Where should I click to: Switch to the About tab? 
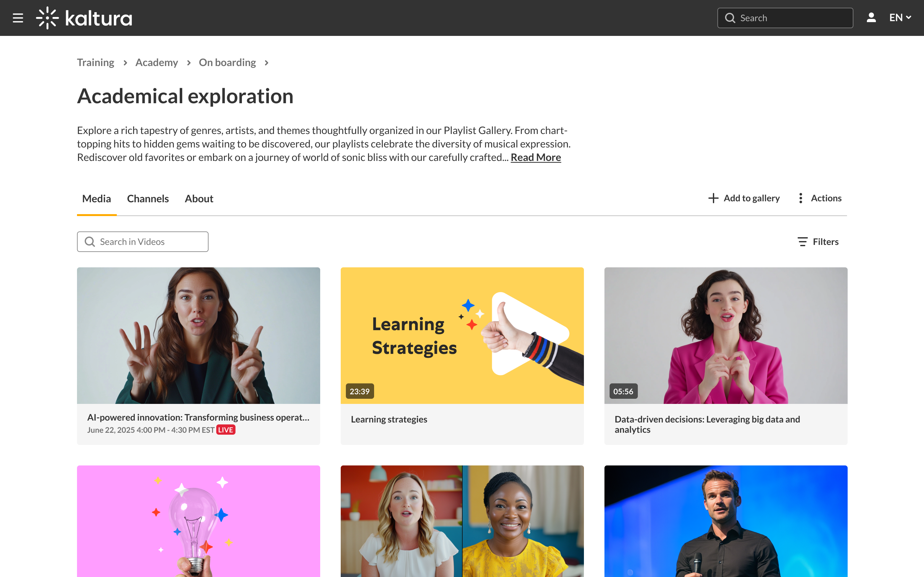199,198
